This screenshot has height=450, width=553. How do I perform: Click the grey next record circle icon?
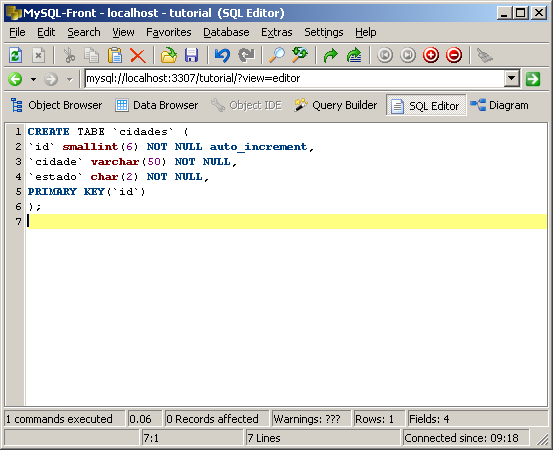coord(408,55)
